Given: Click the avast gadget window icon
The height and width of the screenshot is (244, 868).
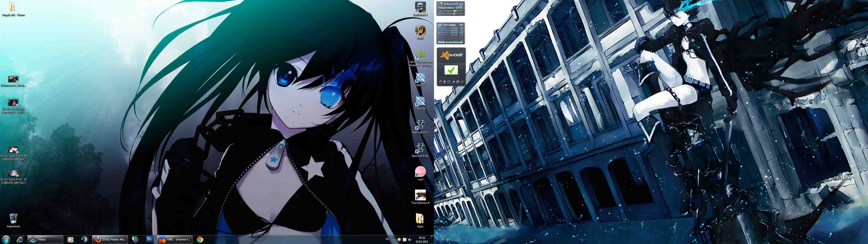Looking at the screenshot, I should click(440, 82).
